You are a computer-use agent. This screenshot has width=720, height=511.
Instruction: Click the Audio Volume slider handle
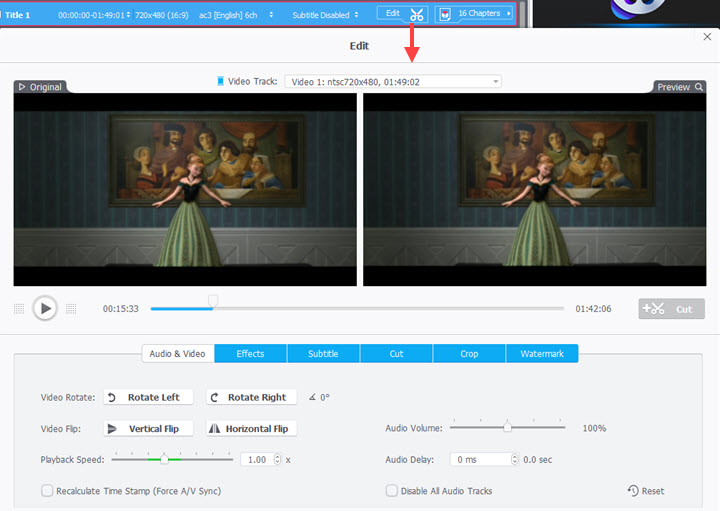click(x=507, y=427)
